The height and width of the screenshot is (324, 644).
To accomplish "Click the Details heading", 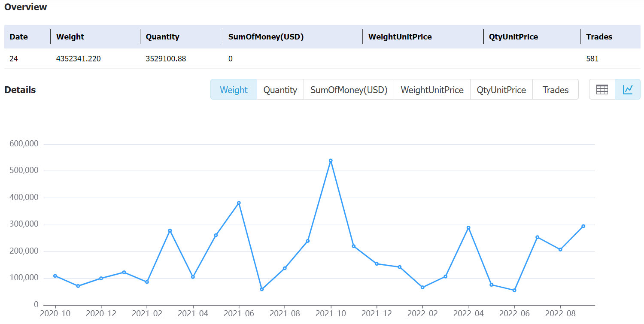I will tap(20, 90).
